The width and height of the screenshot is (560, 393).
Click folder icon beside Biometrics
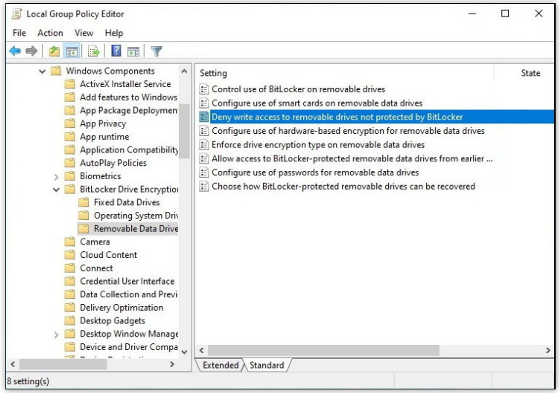tap(70, 176)
